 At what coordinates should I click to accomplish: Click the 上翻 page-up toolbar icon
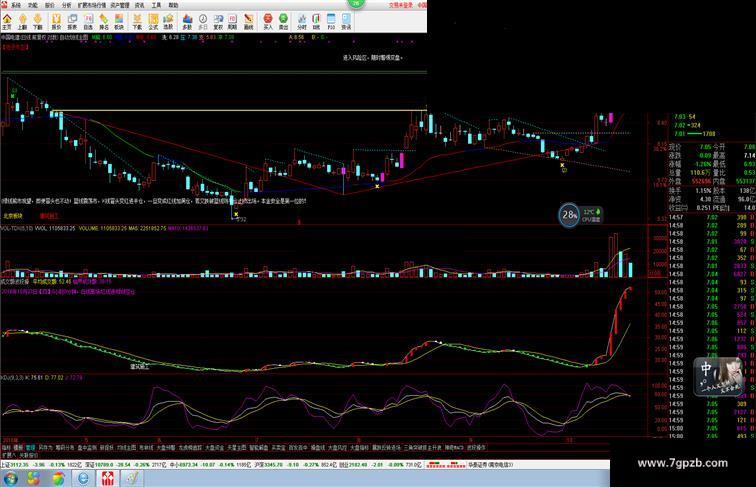(x=22, y=21)
